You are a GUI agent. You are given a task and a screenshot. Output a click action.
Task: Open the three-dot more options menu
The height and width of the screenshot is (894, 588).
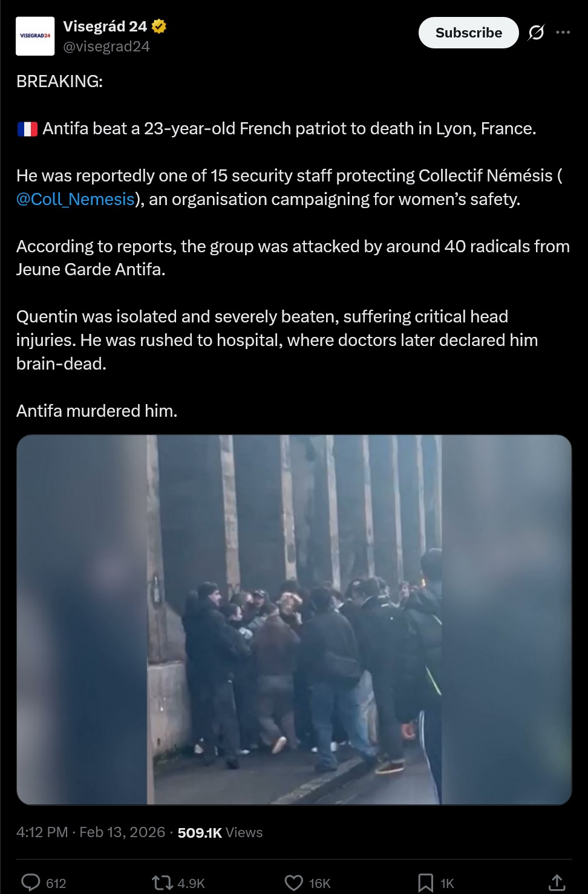pos(563,33)
